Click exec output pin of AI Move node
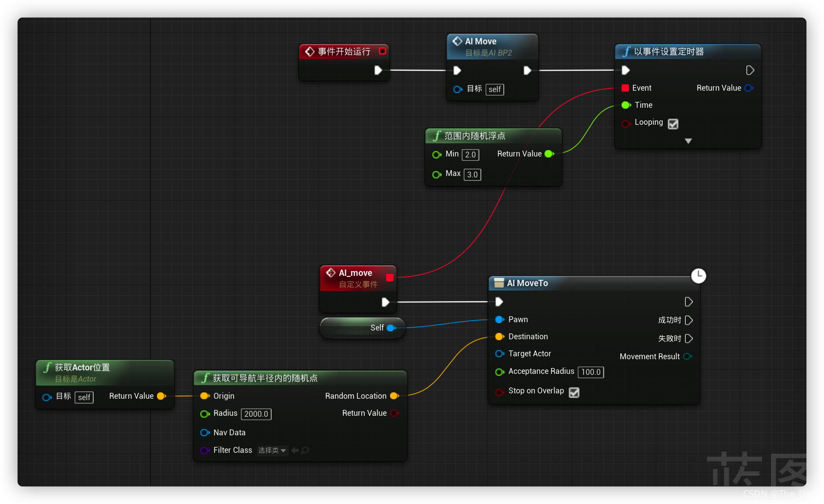 coord(527,70)
